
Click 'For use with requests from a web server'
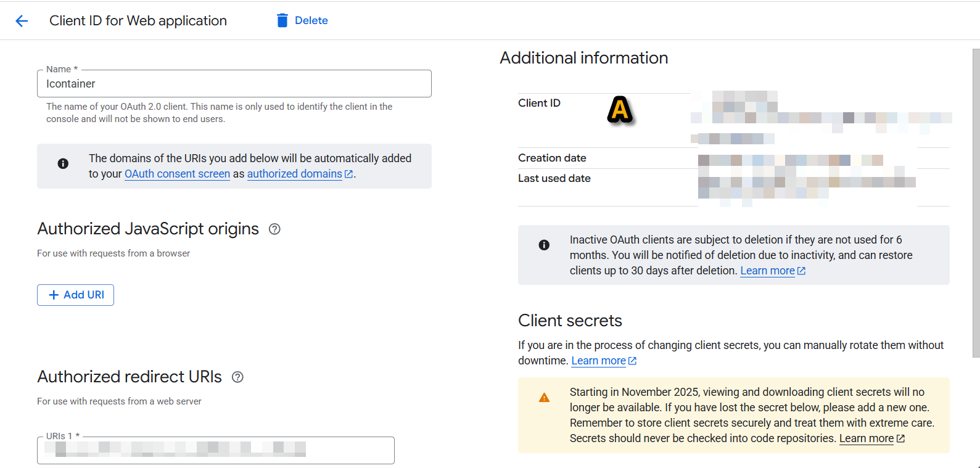point(119,401)
